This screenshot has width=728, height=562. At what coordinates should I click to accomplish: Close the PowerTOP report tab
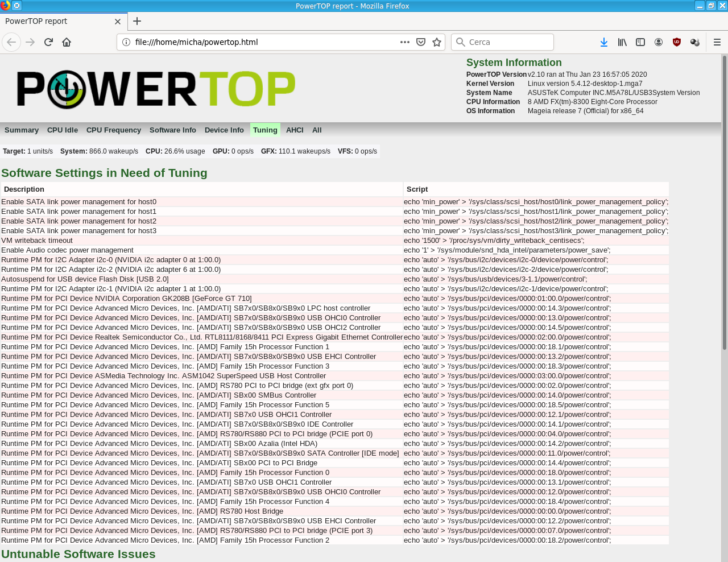pyautogui.click(x=118, y=22)
